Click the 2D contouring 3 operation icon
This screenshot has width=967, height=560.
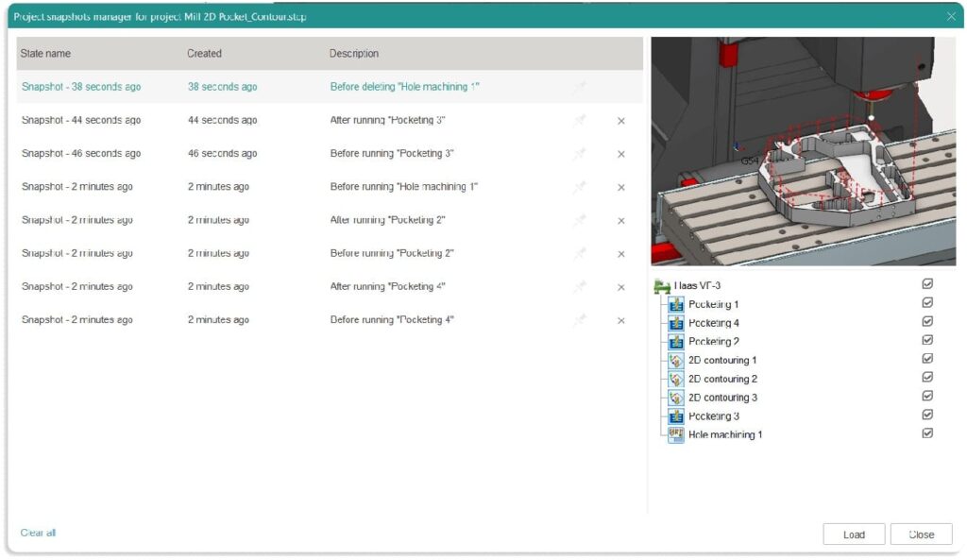pyautogui.click(x=674, y=397)
